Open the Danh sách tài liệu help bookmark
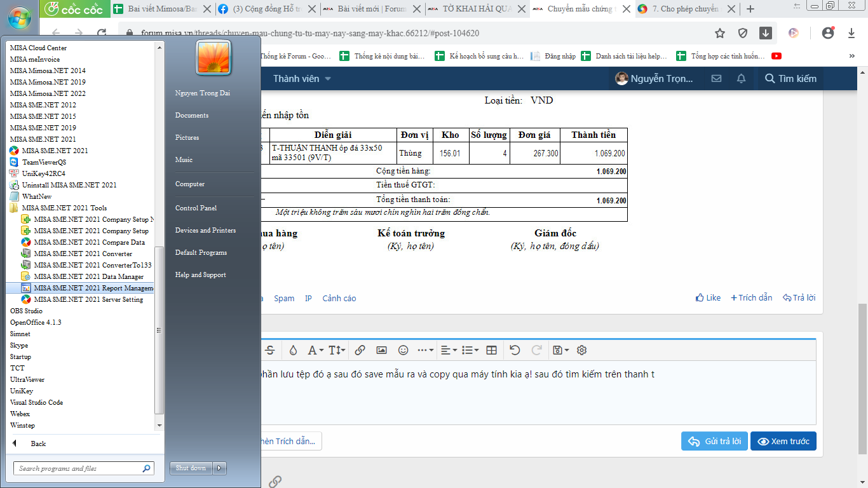868x488 pixels. pos(625,56)
